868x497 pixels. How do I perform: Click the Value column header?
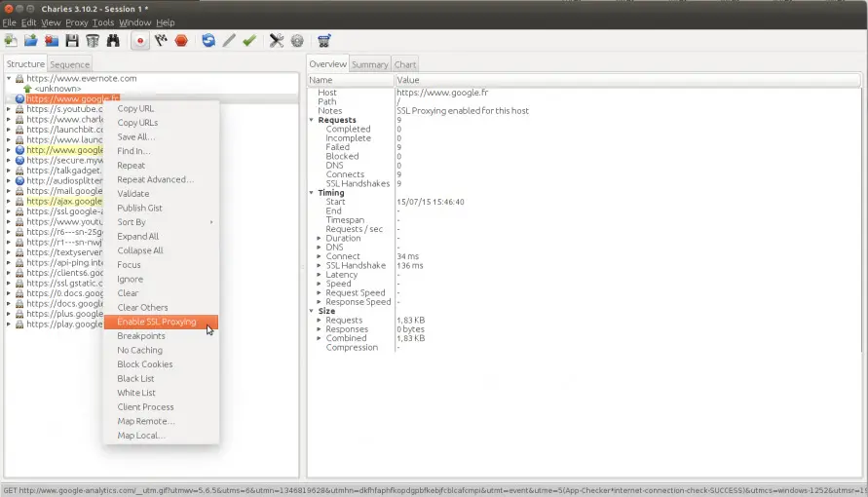[x=628, y=80]
